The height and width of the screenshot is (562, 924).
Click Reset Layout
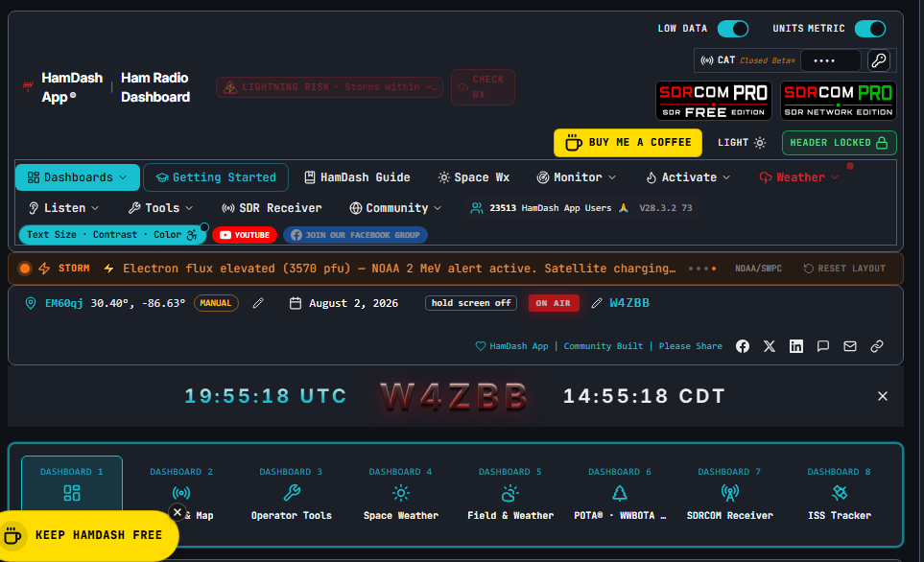[843, 269]
